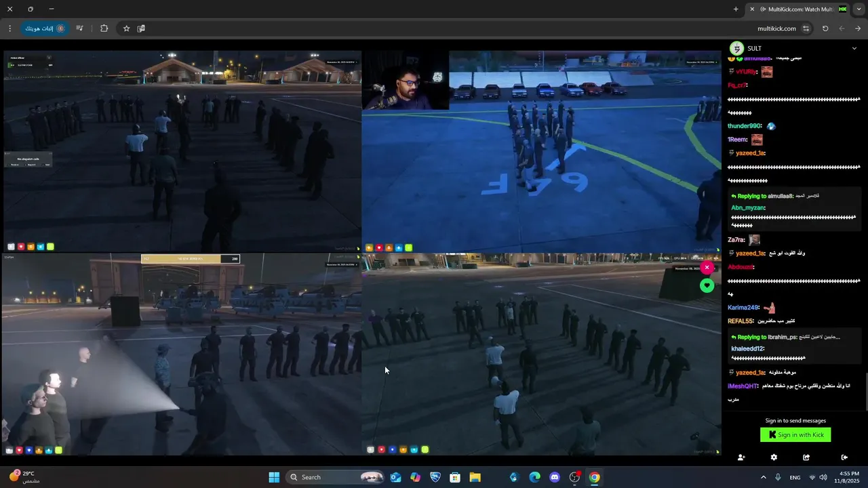Select the bottom-left flashlight stream video
This screenshot has width=868, height=488.
tap(182, 354)
